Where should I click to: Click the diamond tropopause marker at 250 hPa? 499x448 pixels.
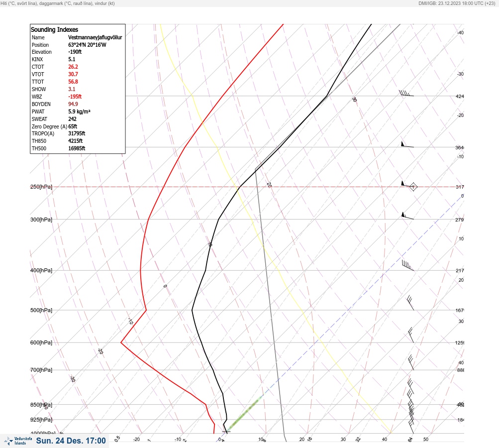(x=413, y=187)
